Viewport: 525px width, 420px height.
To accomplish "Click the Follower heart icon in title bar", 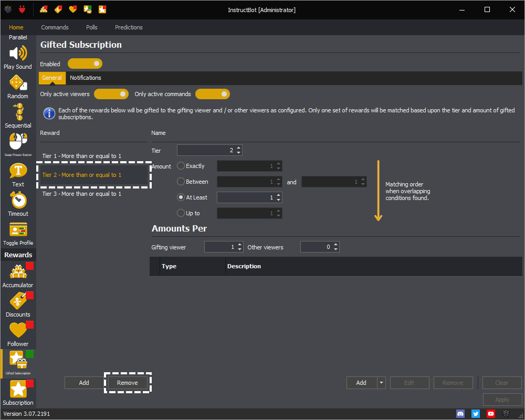I will click(73, 9).
